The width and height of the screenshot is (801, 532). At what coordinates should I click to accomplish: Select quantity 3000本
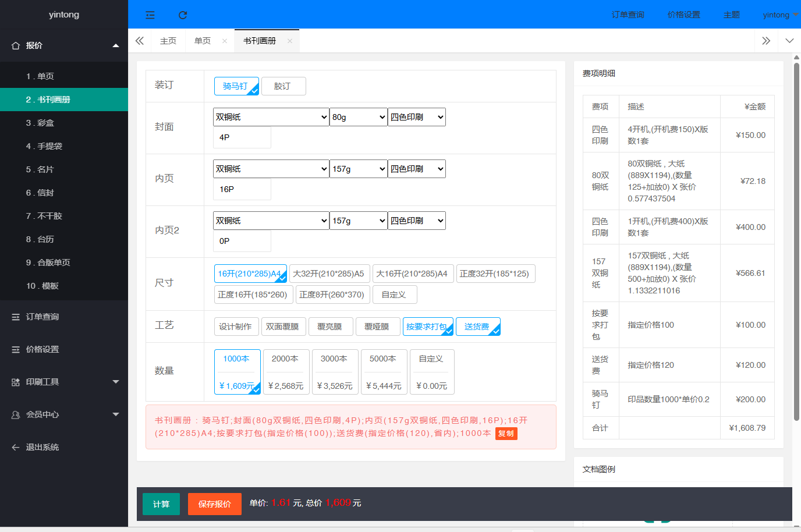click(x=335, y=372)
